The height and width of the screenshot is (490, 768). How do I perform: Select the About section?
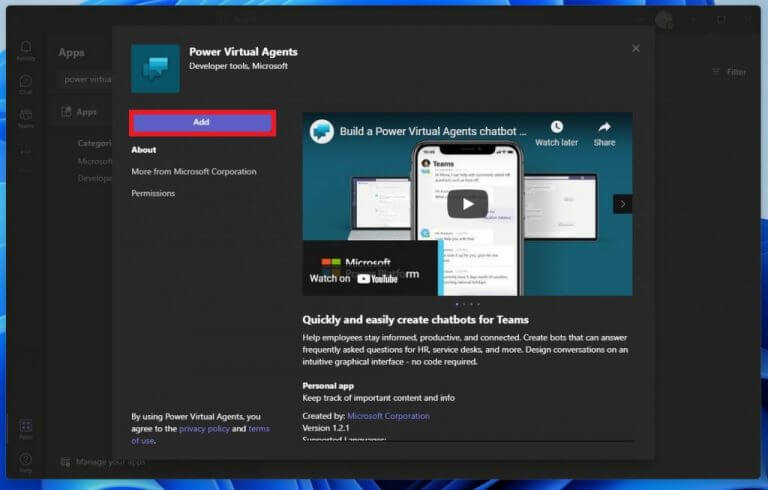click(144, 150)
